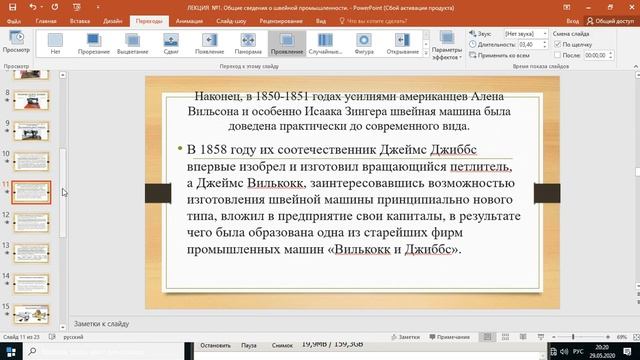640x360 pixels.
Task: Click zoom in plus icon
Action: pos(608,337)
